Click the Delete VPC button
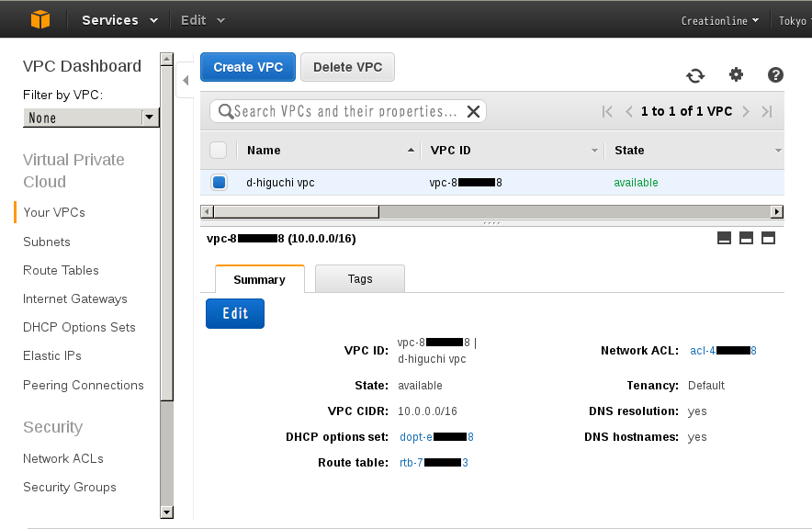Viewport: 812px width, 529px height. (347, 67)
